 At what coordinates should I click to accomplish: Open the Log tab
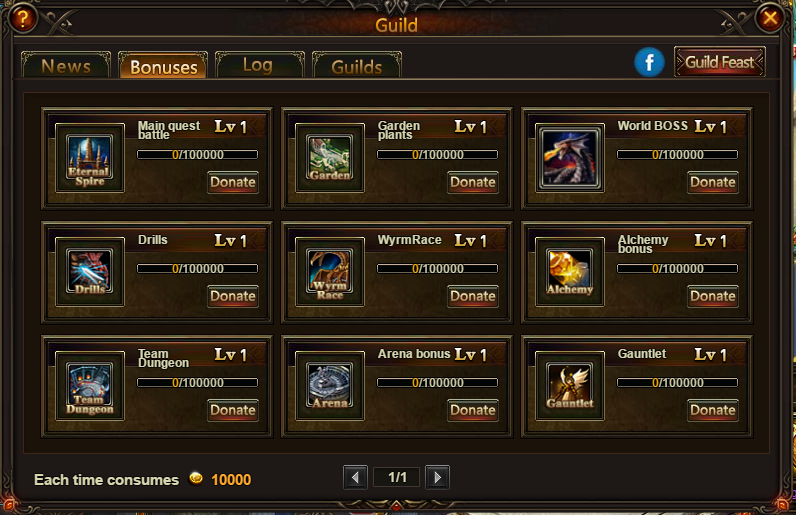point(259,65)
